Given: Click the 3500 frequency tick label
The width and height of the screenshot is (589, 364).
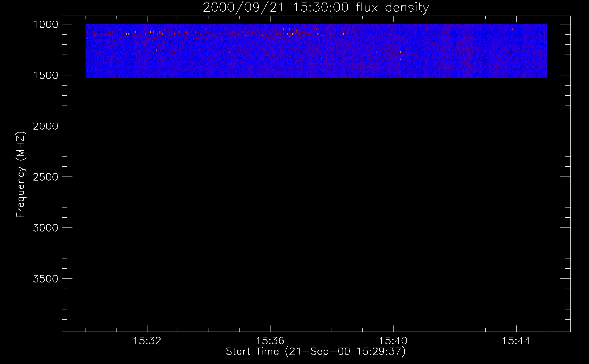Looking at the screenshot, I should click(46, 279).
